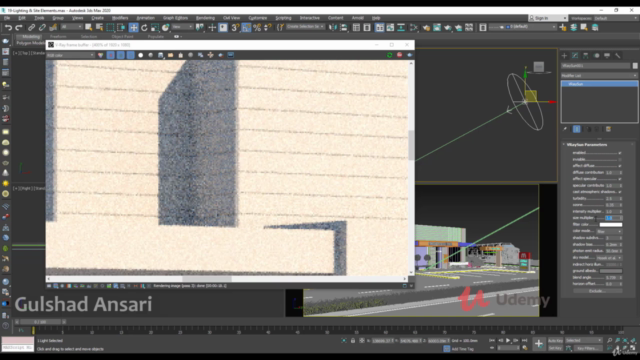The image size is (640, 360).
Task: Click the save image icon in V-Ray frame buffer
Action: [x=160, y=55]
